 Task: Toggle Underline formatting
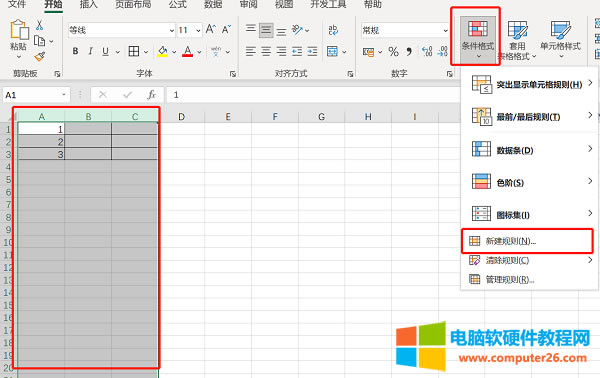106,51
